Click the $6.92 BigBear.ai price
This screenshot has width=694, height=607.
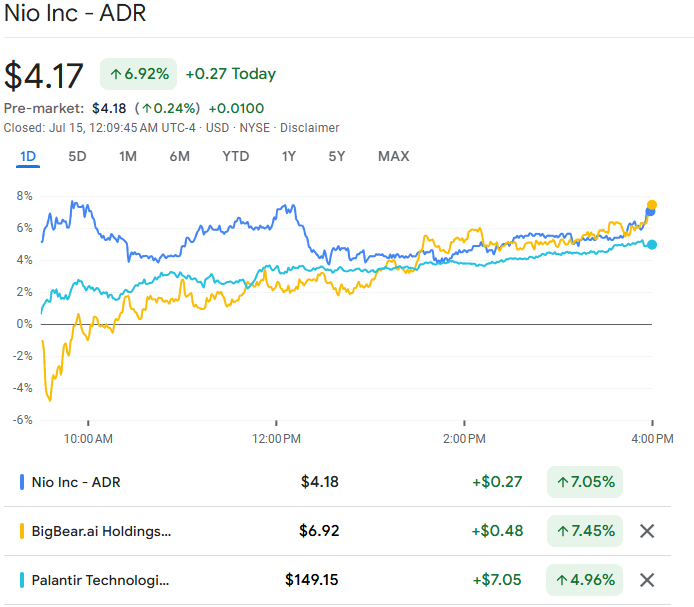(x=319, y=531)
